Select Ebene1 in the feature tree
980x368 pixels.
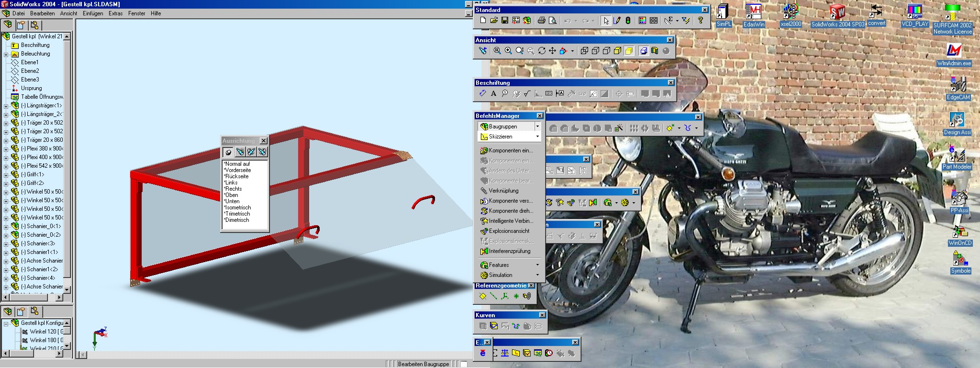[30, 62]
